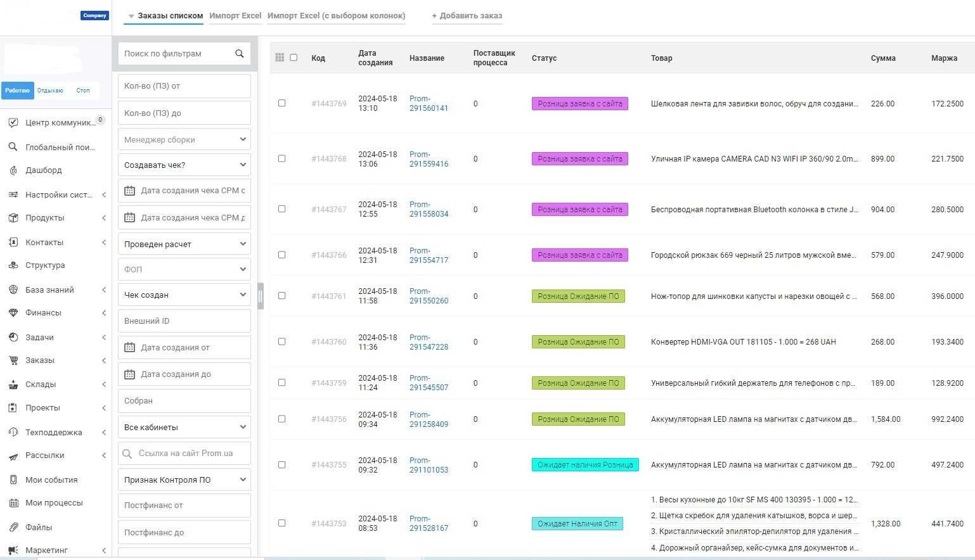Open the Все кабинеты dropdown
Viewport: 975px width, 560px height.
coord(184,427)
